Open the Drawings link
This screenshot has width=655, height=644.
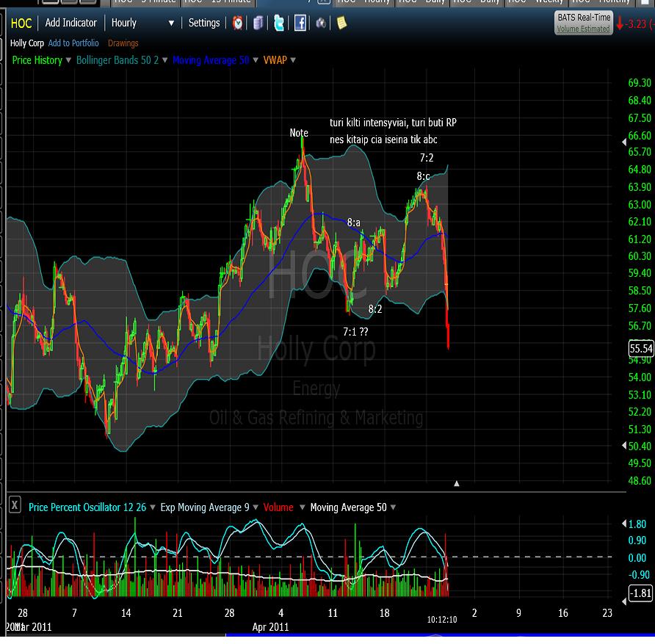click(123, 43)
